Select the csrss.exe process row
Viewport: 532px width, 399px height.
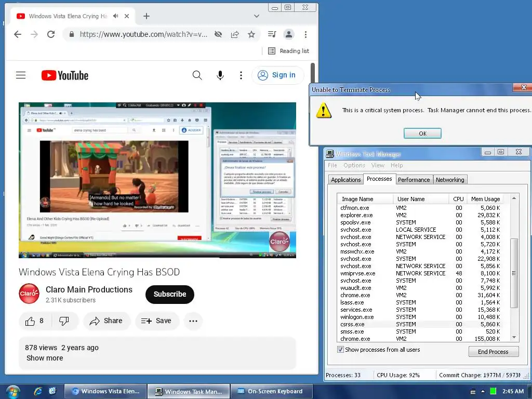(x=421, y=324)
